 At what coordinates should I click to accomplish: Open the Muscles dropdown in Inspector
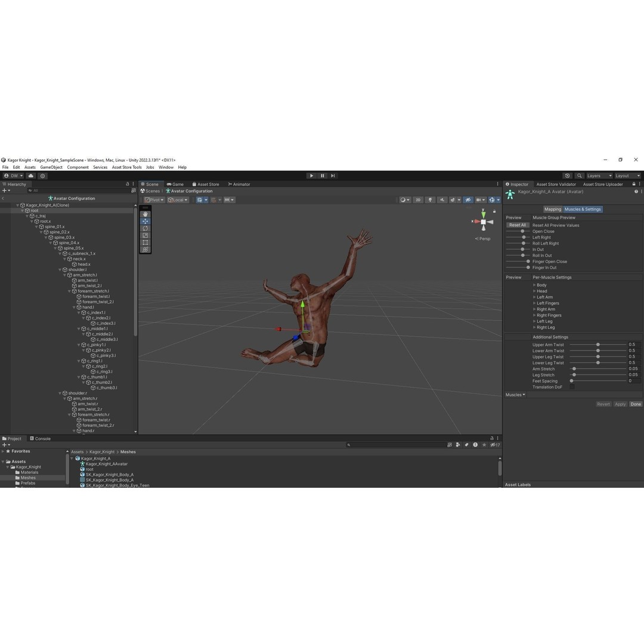coord(515,395)
